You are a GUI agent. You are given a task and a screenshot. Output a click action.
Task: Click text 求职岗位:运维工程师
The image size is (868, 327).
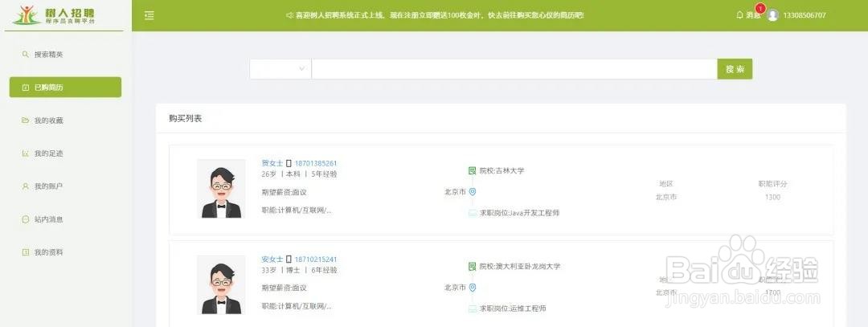(513, 309)
